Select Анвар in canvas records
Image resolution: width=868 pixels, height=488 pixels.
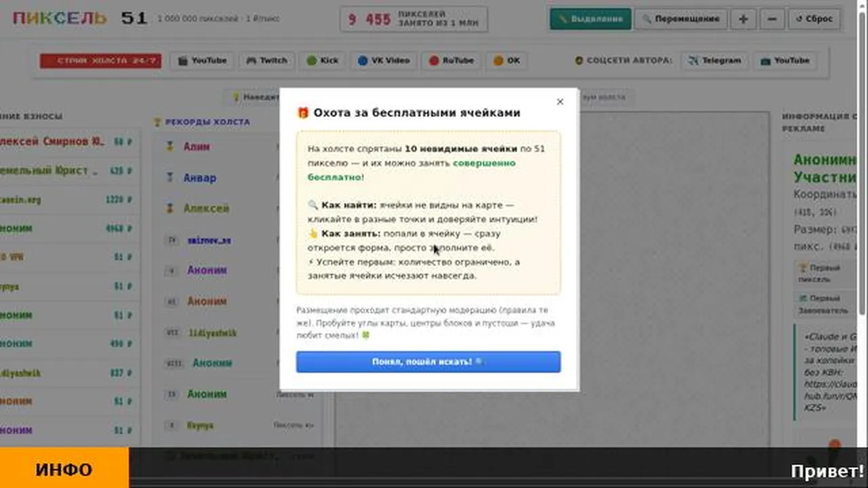click(x=200, y=178)
